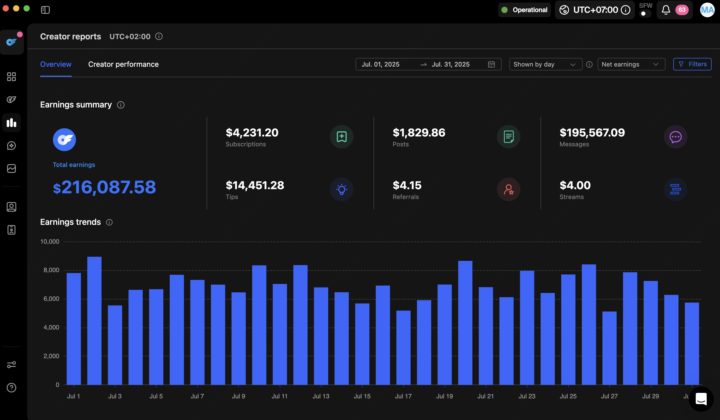The width and height of the screenshot is (720, 420).
Task: Click the Messages earnings chat icon
Action: pyautogui.click(x=675, y=137)
